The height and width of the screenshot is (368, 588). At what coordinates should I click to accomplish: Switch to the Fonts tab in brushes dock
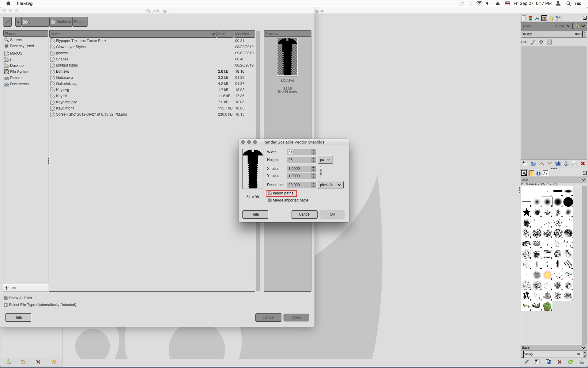click(545, 173)
